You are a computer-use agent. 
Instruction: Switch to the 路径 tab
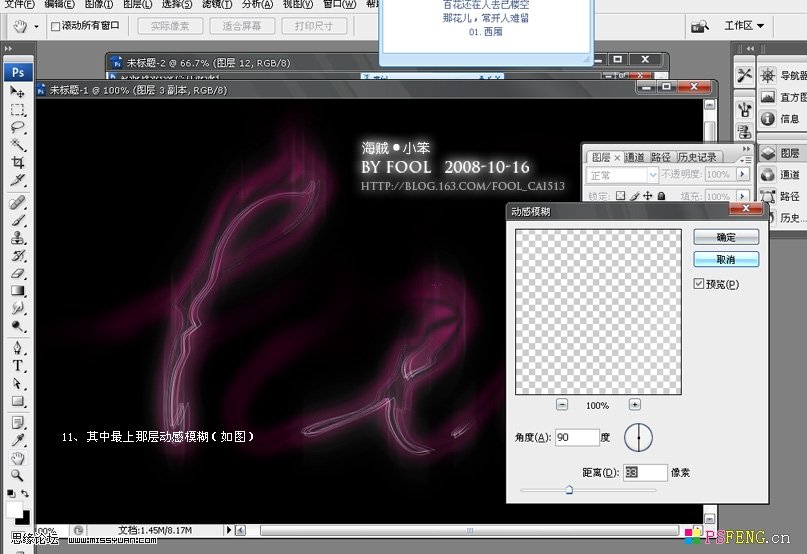661,157
